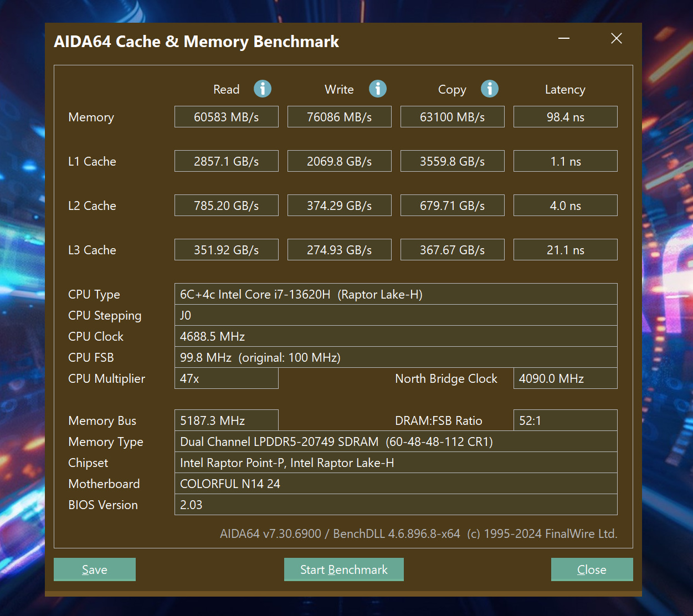Click Motherboard field COLORFUL N14 24
The image size is (693, 616).
click(396, 484)
